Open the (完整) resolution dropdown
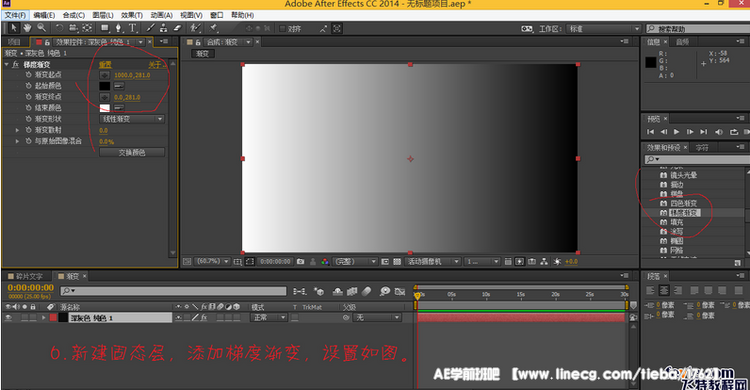Screen dimensions: 750x390 (x=354, y=262)
